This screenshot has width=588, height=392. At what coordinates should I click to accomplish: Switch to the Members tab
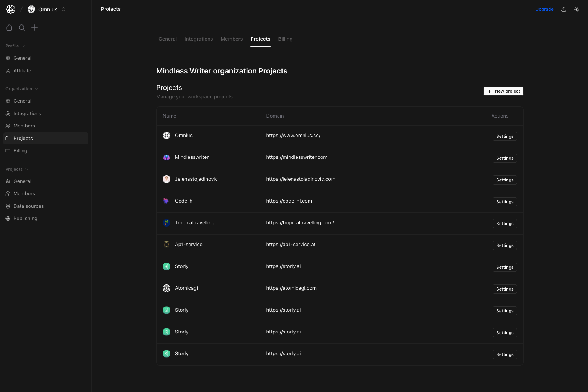[x=232, y=39]
